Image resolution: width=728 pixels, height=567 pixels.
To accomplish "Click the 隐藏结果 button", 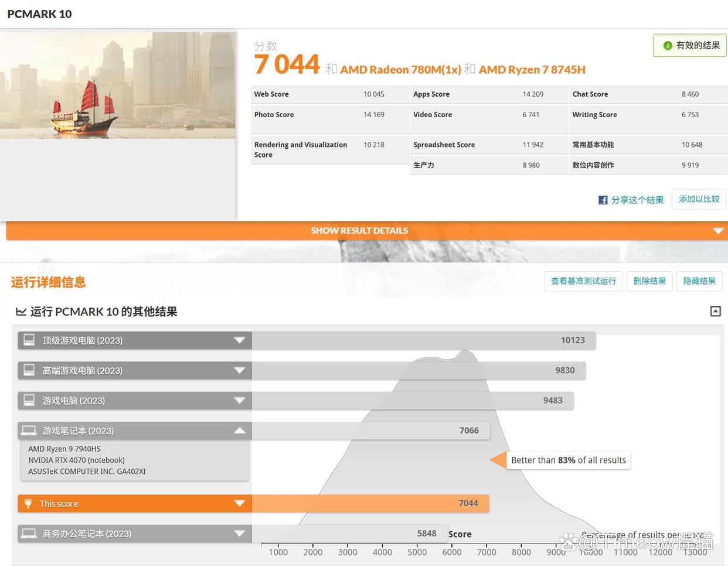I will tap(699, 281).
